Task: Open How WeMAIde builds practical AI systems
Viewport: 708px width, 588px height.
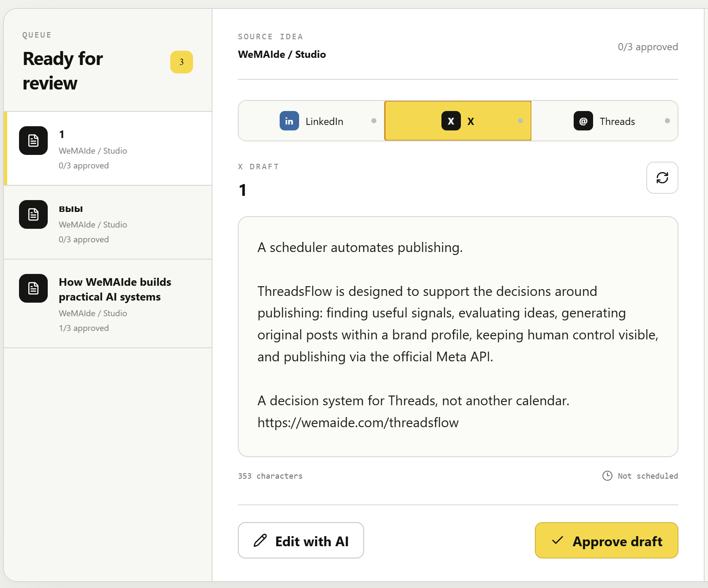Action: coord(108,303)
